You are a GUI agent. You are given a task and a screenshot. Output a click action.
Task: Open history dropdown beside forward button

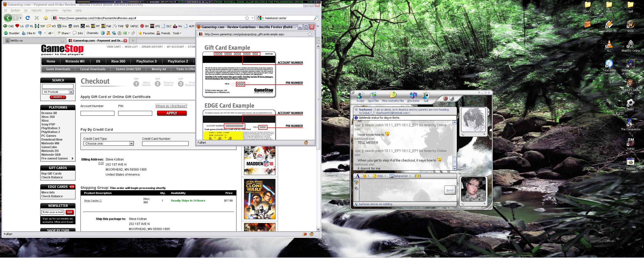[21, 18]
